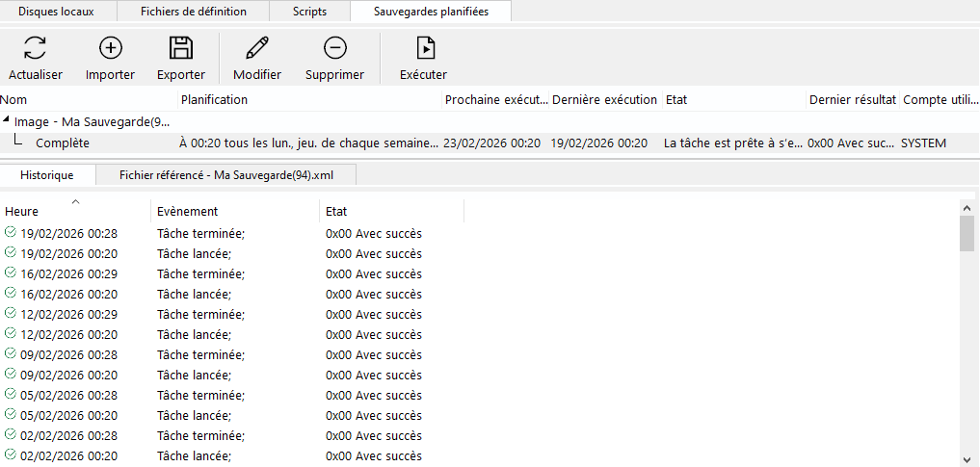Click 'Tâche lancée;' for 19/02/2026 00:20
The height and width of the screenshot is (467, 980).
(x=195, y=253)
